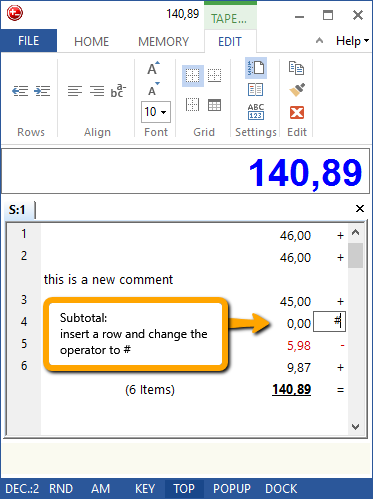This screenshot has width=373, height=499.
Task: Click row 4 value 0,00
Action: click(299, 323)
